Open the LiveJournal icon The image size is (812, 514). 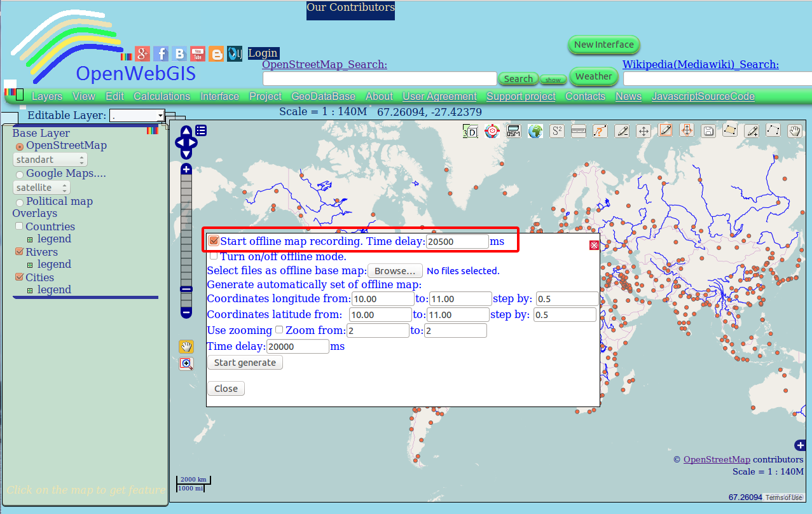point(235,53)
